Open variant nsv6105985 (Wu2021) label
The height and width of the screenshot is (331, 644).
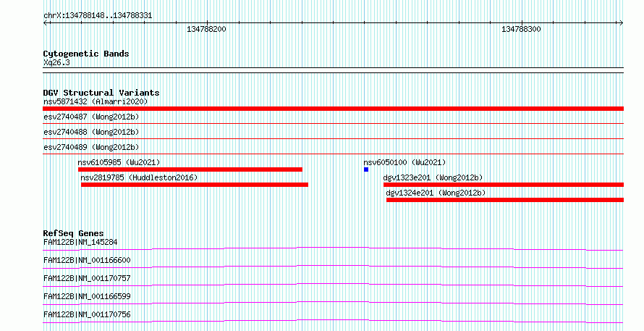119,162
